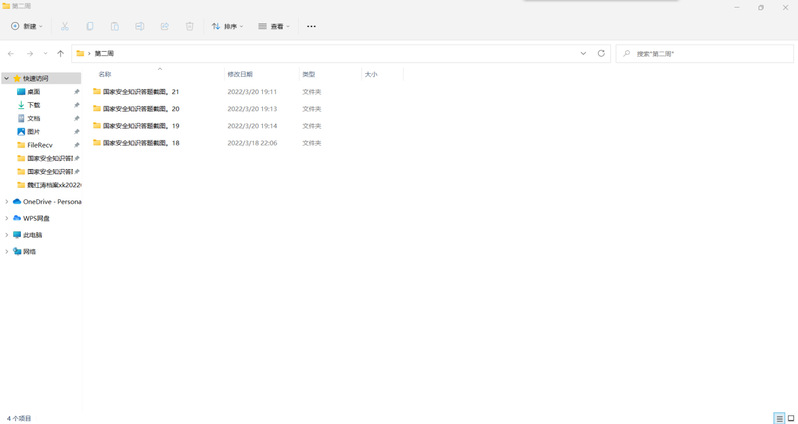Screen dimensions: 798x424
Task: Expand the OneDrive - Personal node
Action: (7, 202)
